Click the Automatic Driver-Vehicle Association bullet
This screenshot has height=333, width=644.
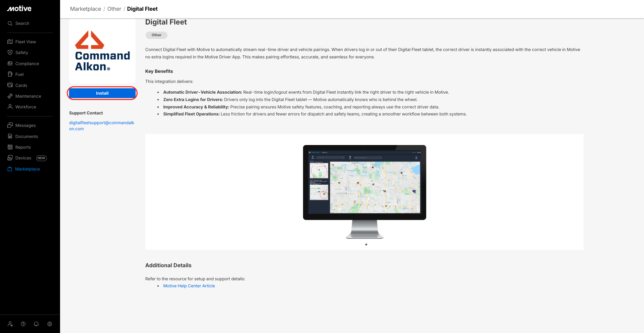pos(306,92)
